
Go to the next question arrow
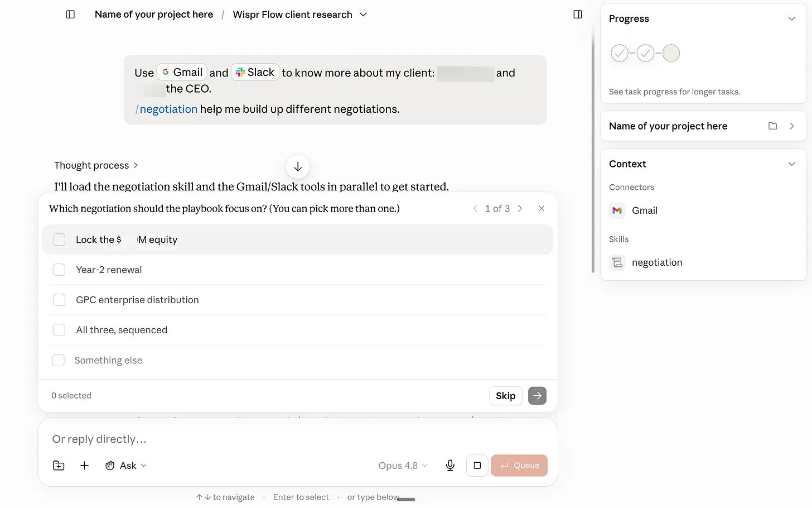coord(520,208)
